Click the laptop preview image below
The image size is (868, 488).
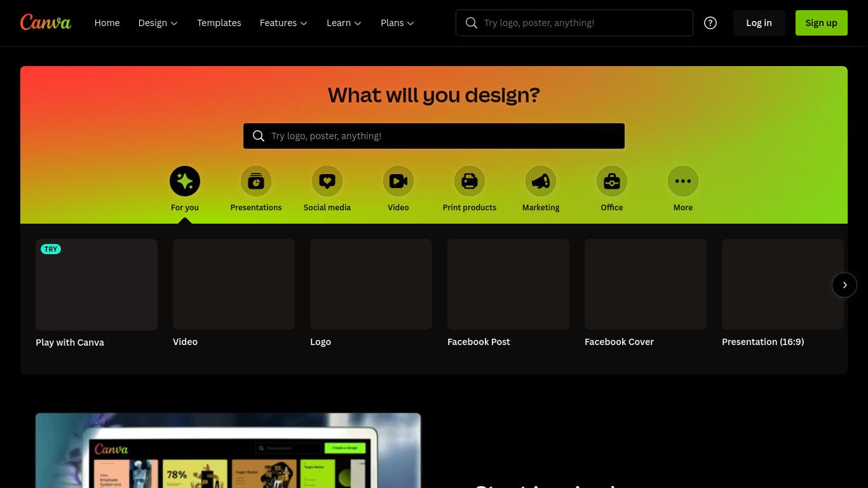coord(228,451)
